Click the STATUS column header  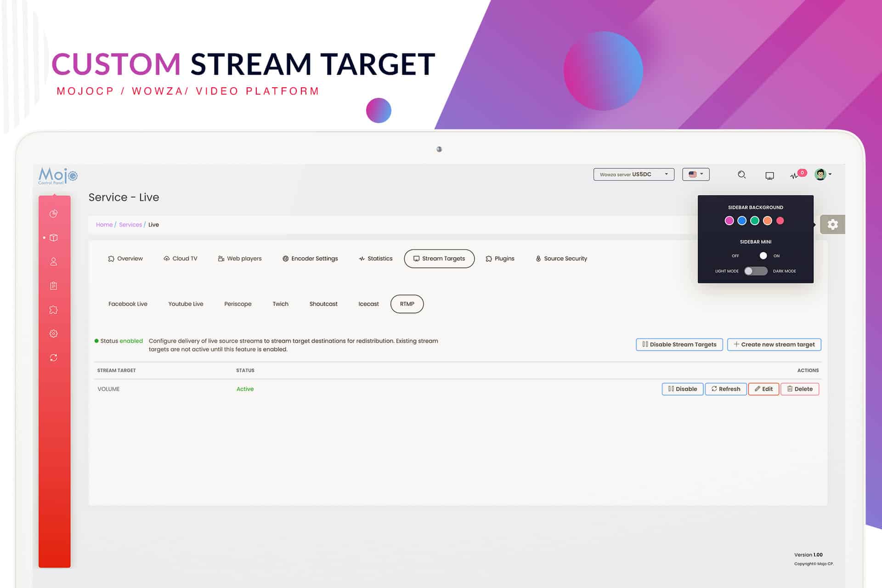[245, 370]
